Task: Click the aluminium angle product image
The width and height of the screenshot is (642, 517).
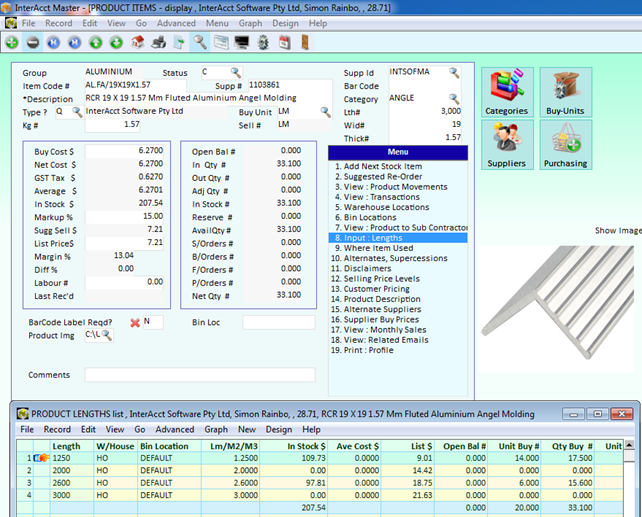Action: click(556, 309)
